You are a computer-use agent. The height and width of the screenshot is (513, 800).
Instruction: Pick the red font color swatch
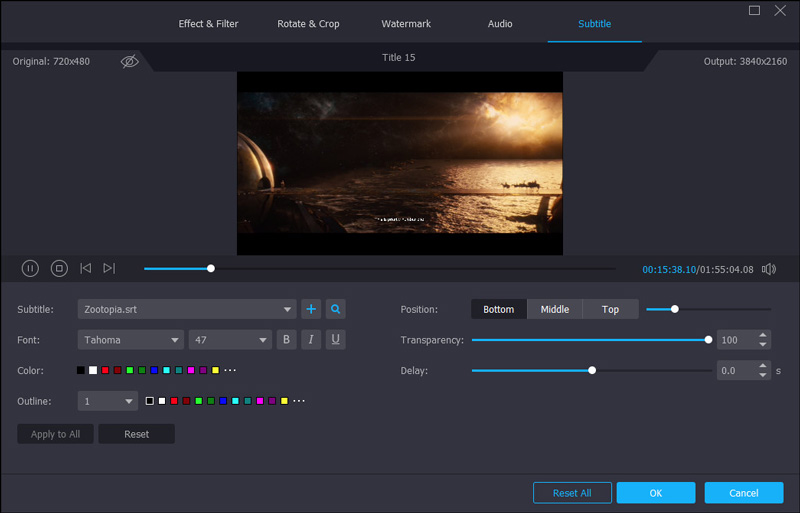(x=105, y=371)
